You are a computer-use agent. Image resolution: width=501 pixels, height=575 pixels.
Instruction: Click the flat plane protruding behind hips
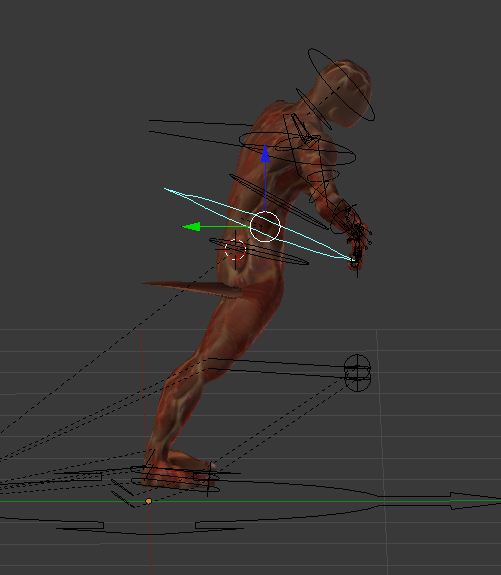[x=191, y=288]
